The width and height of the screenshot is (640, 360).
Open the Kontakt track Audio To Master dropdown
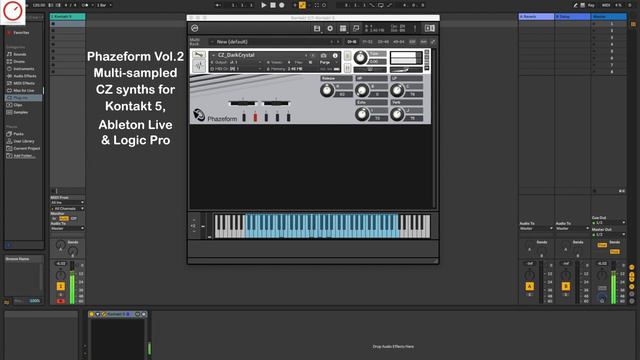pyautogui.click(x=67, y=229)
